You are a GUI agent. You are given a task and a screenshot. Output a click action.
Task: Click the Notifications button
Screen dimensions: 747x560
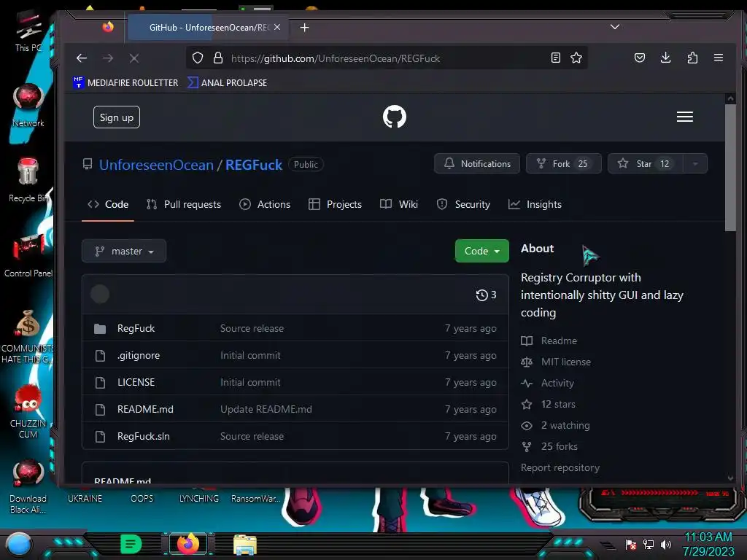tap(477, 164)
